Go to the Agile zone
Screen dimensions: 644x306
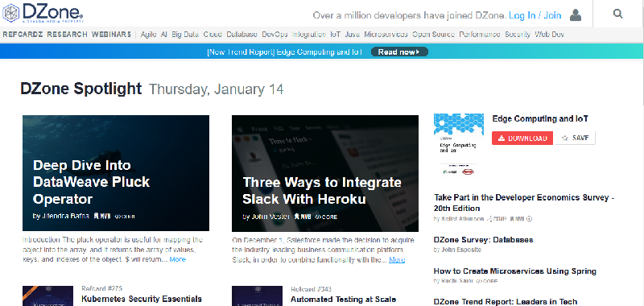coord(148,35)
